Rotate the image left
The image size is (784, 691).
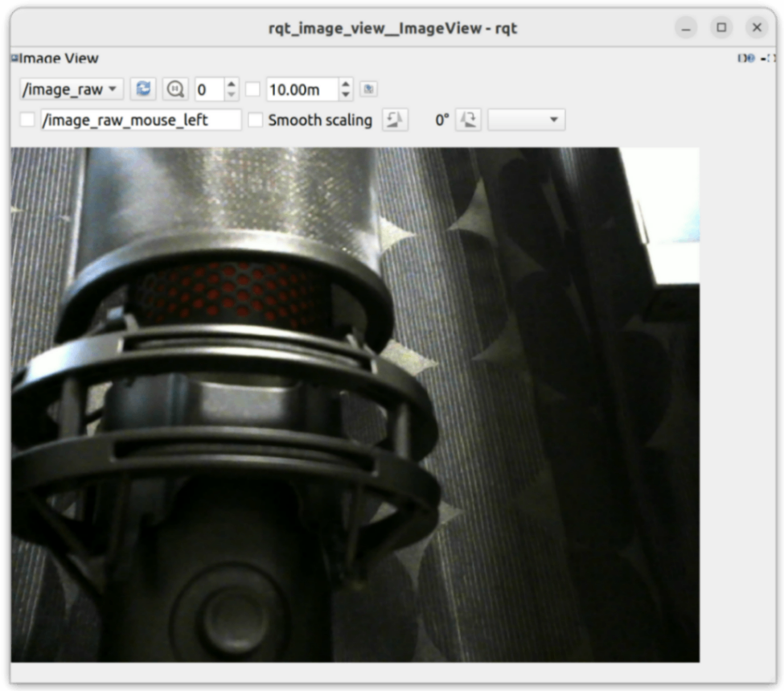(395, 120)
